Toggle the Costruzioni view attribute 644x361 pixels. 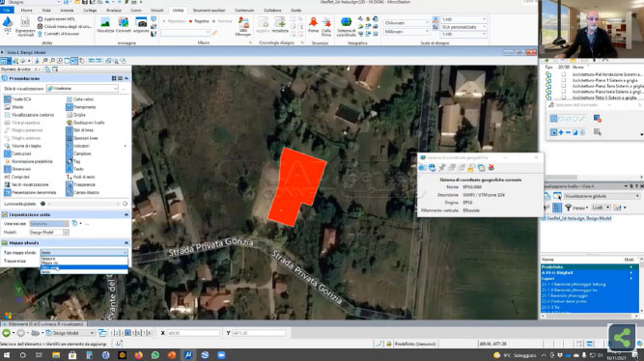(x=17, y=153)
